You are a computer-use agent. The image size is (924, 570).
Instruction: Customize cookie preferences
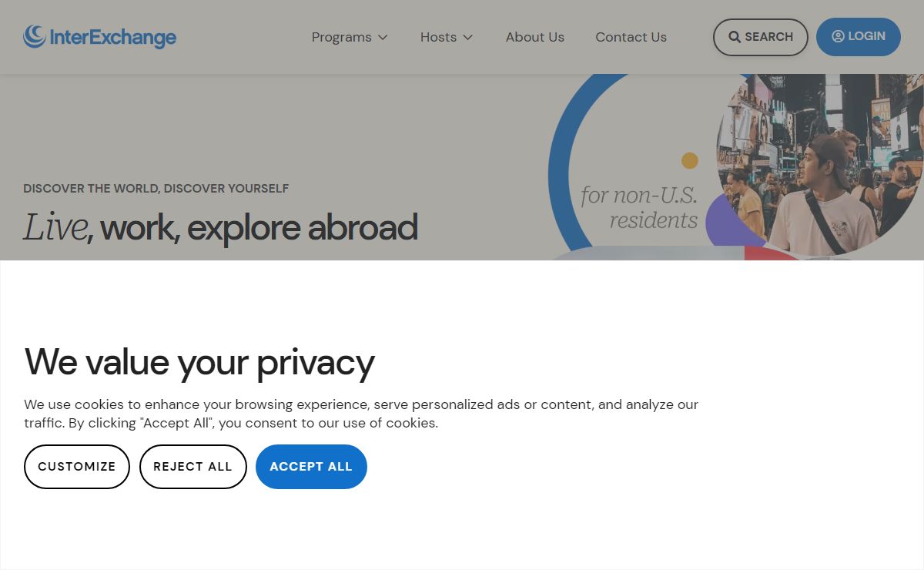[x=77, y=467]
